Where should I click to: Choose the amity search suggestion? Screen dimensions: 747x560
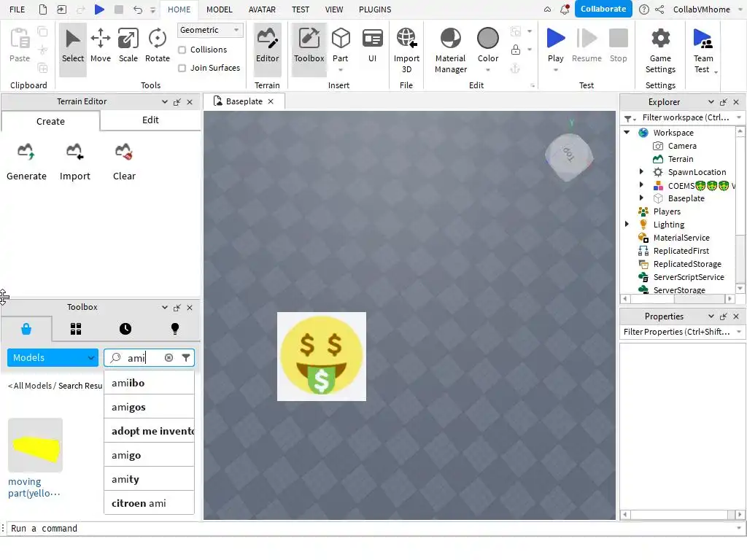149,479
